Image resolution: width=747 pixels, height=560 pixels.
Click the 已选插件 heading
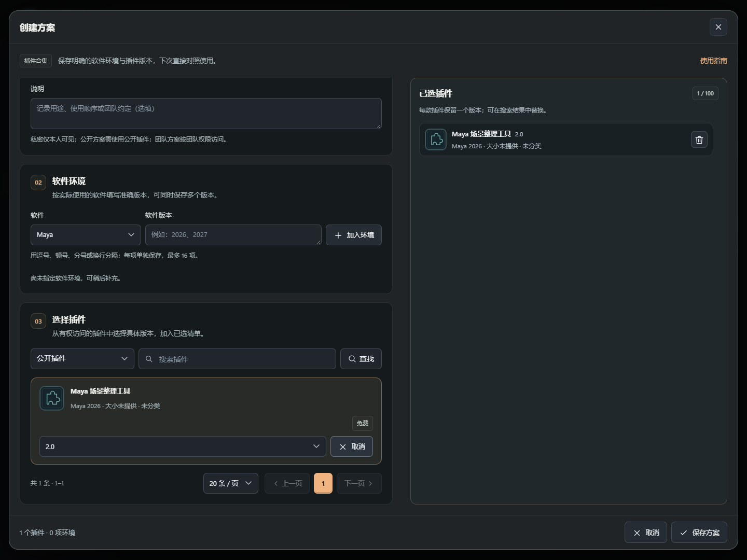click(x=436, y=93)
